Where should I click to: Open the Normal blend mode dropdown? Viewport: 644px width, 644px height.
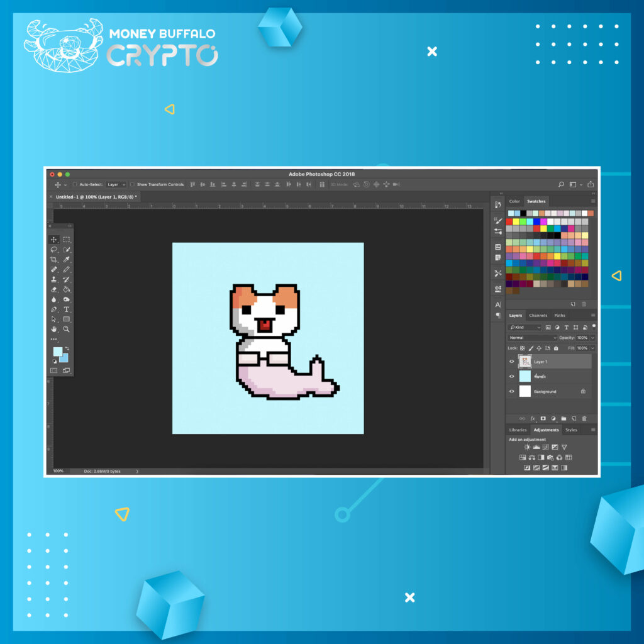pos(532,338)
